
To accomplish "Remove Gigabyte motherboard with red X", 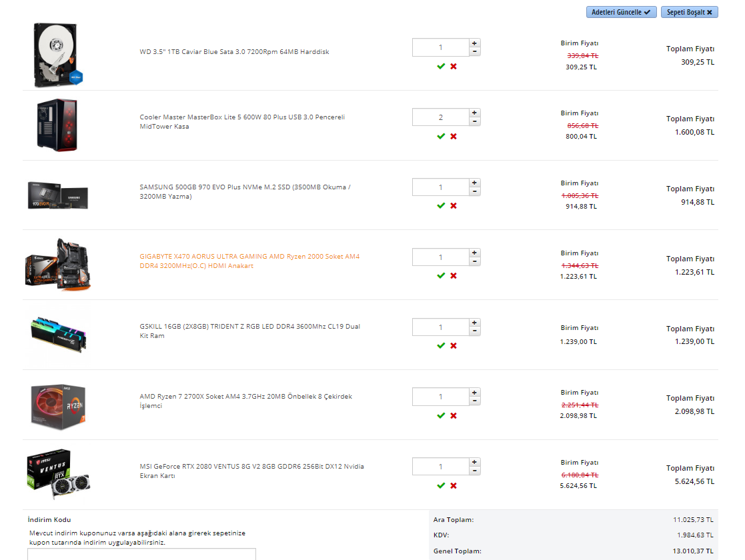I will click(454, 275).
